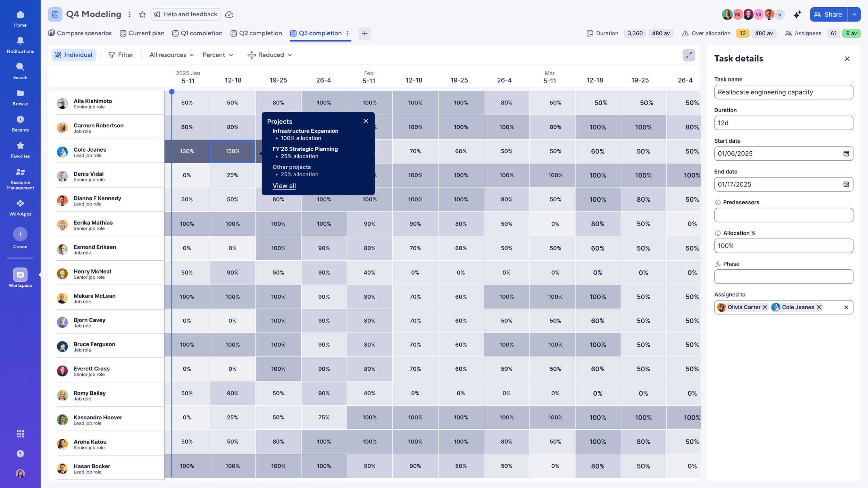Click the Notifications bell icon
Viewport: 868px width, 488px height.
point(20,41)
